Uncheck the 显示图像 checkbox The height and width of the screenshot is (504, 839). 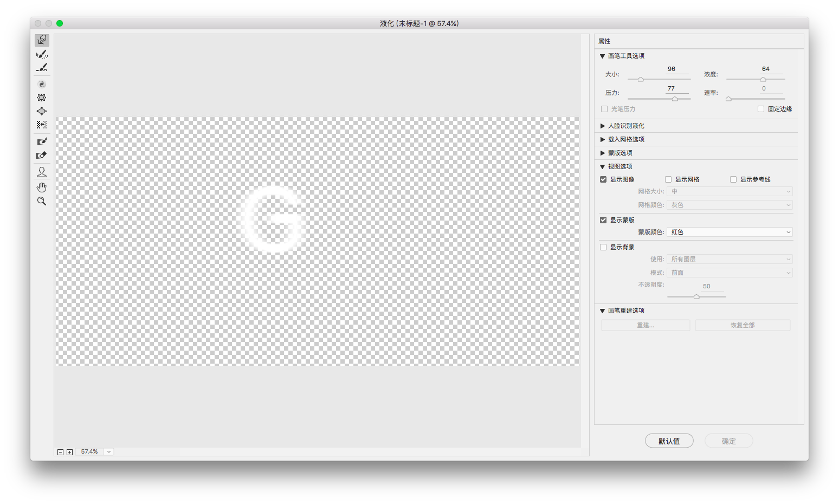click(603, 179)
